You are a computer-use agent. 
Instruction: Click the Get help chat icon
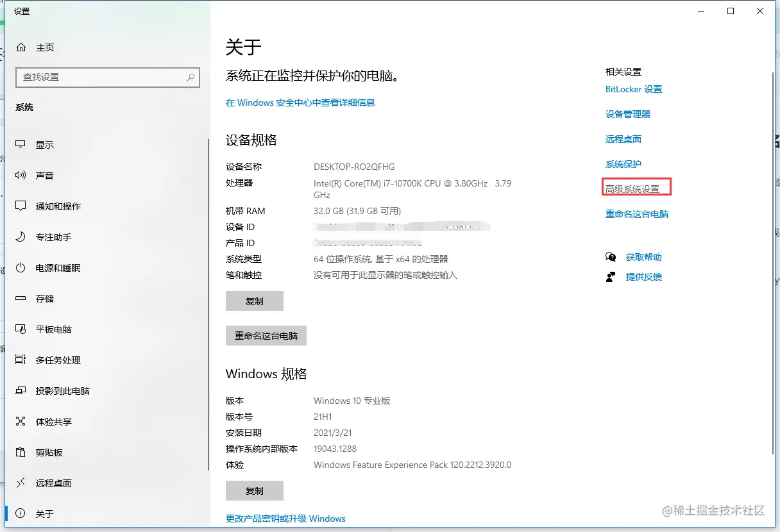[611, 257]
